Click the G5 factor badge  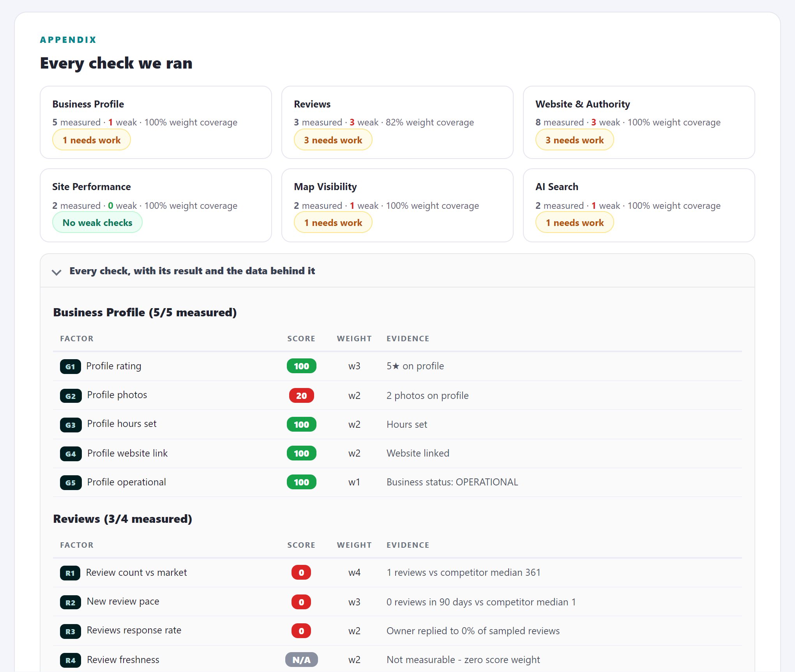(71, 482)
